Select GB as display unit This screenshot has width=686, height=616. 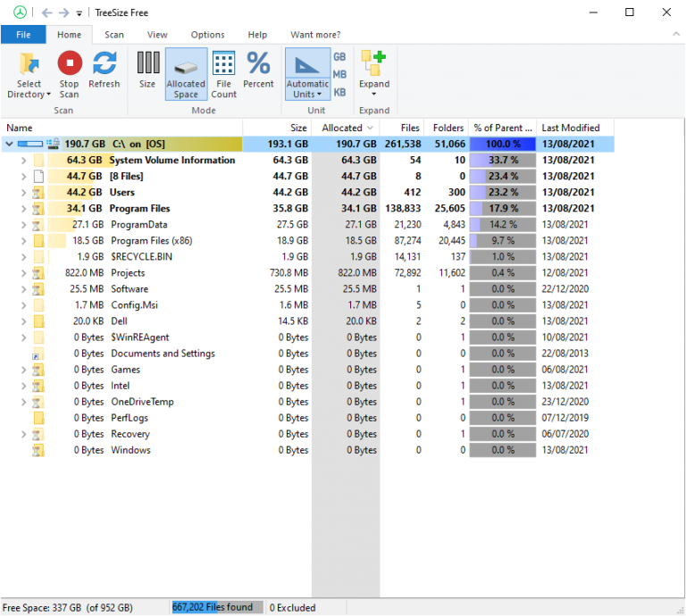pyautogui.click(x=339, y=56)
